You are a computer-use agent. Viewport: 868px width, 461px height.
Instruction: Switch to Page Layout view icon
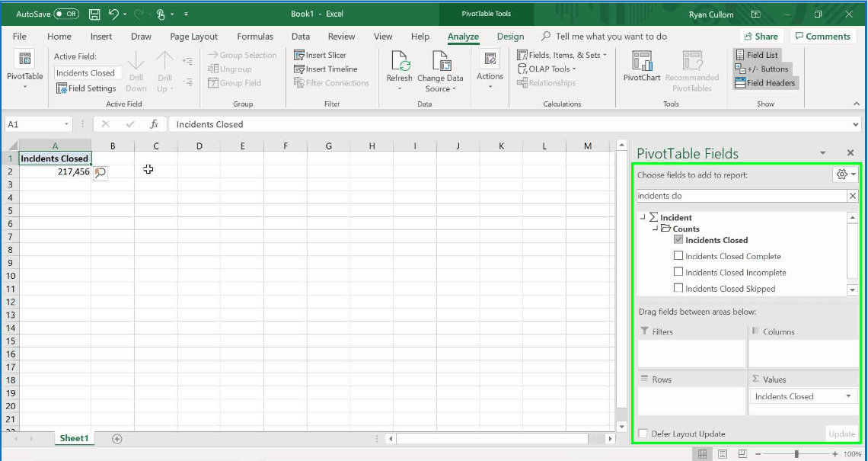point(723,454)
